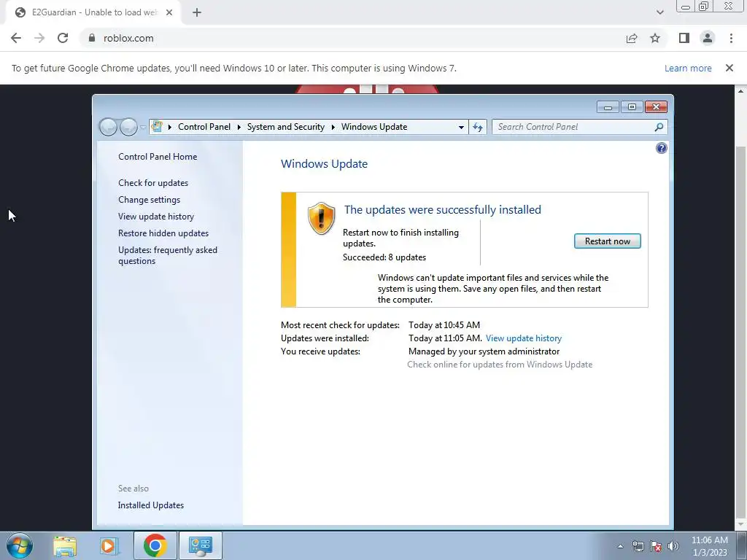Open the blue help question mark icon

(661, 148)
